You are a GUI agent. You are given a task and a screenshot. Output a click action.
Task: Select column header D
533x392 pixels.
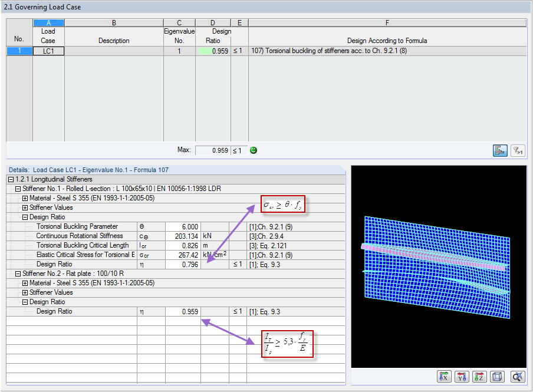coord(213,23)
